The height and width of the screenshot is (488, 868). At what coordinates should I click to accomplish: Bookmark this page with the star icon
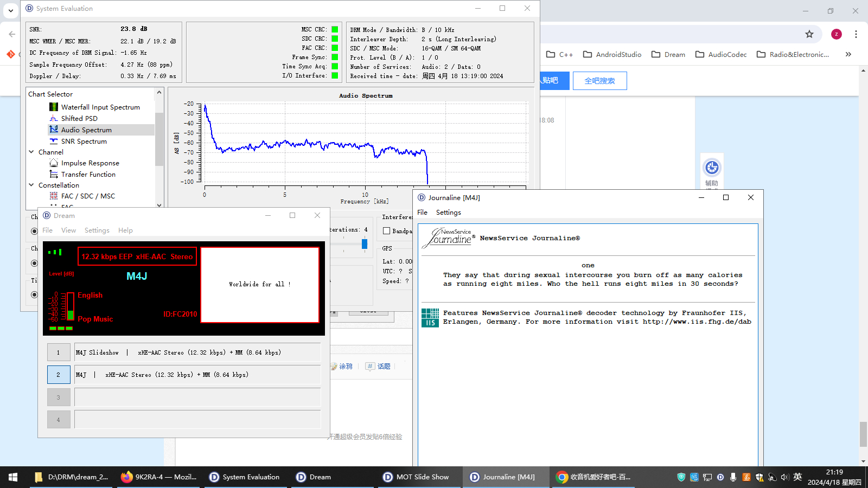[809, 34]
